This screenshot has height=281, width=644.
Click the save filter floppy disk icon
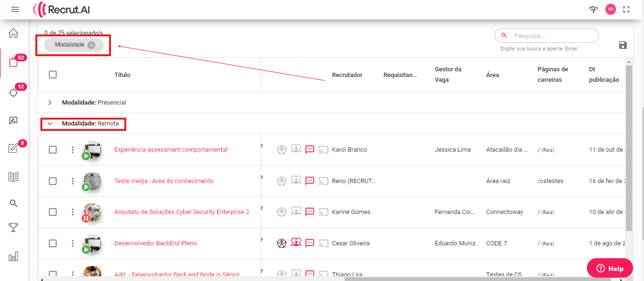pyautogui.click(x=623, y=45)
